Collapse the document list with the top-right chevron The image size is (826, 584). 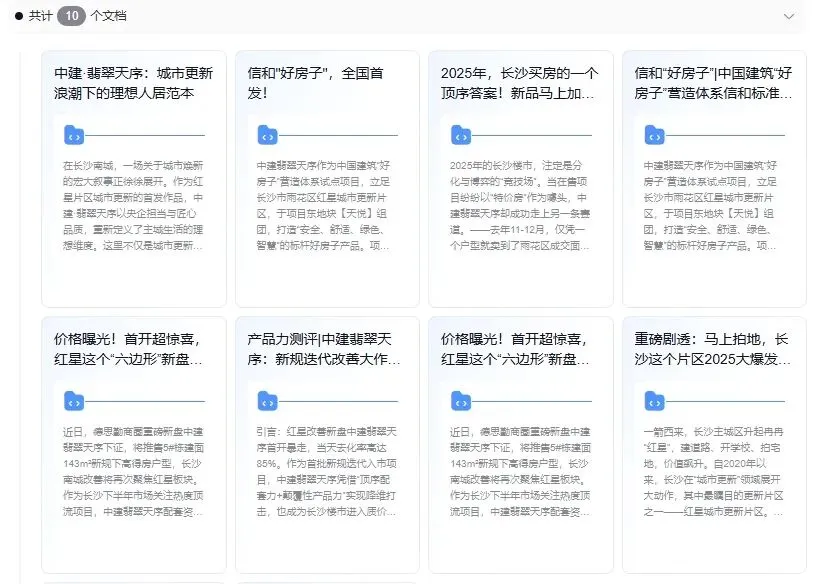789,16
